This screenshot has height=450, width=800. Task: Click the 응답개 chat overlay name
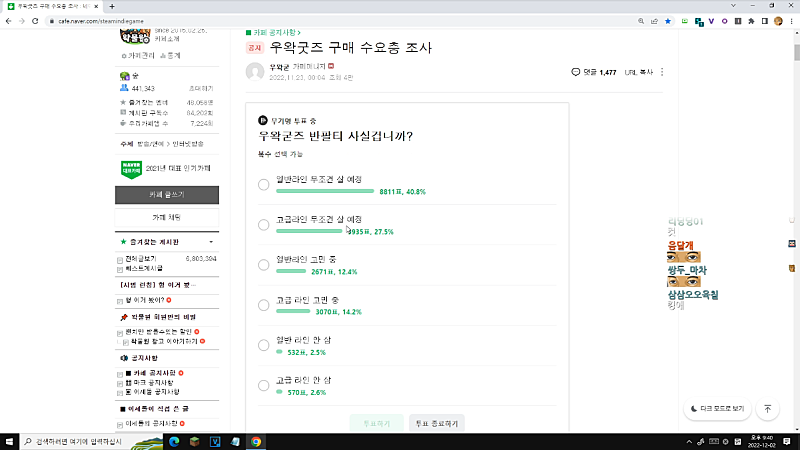pyautogui.click(x=681, y=245)
